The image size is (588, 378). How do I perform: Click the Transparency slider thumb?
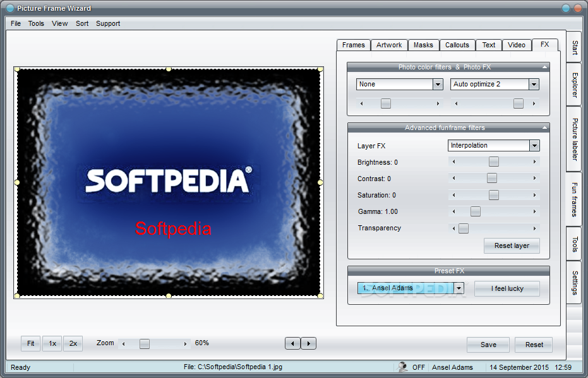coord(464,228)
